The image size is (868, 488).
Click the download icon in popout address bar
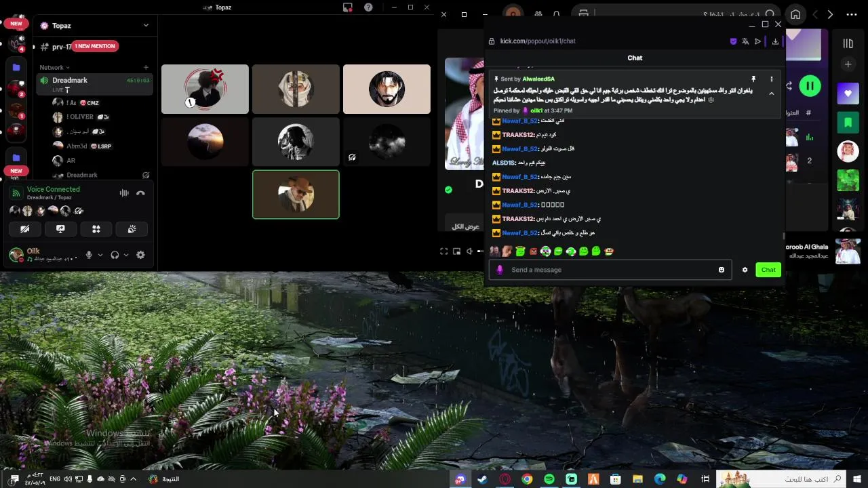coord(775,41)
